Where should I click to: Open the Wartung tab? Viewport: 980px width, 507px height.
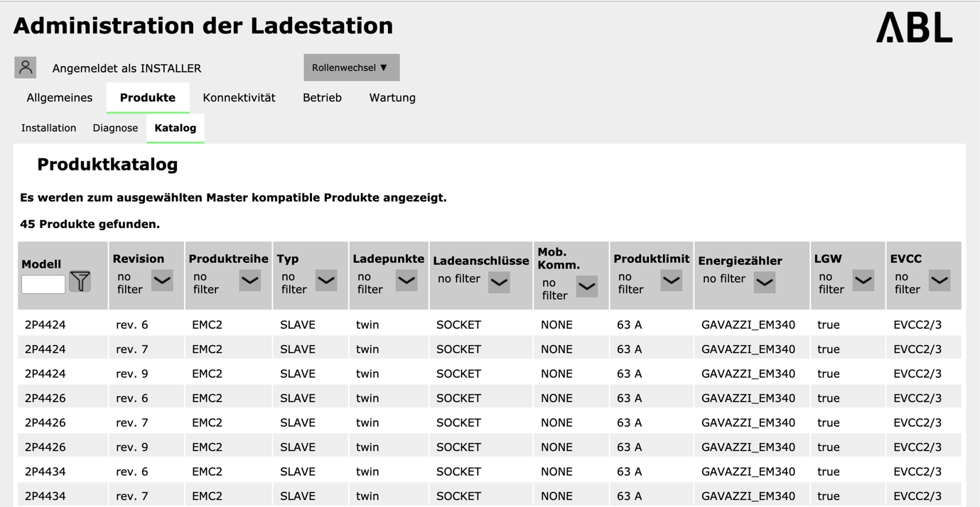coord(392,97)
